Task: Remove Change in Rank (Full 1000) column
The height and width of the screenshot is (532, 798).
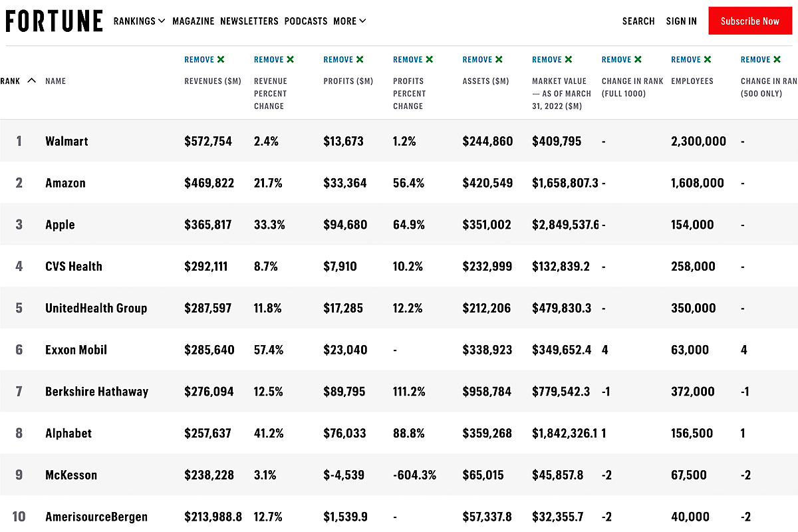Action: click(622, 60)
